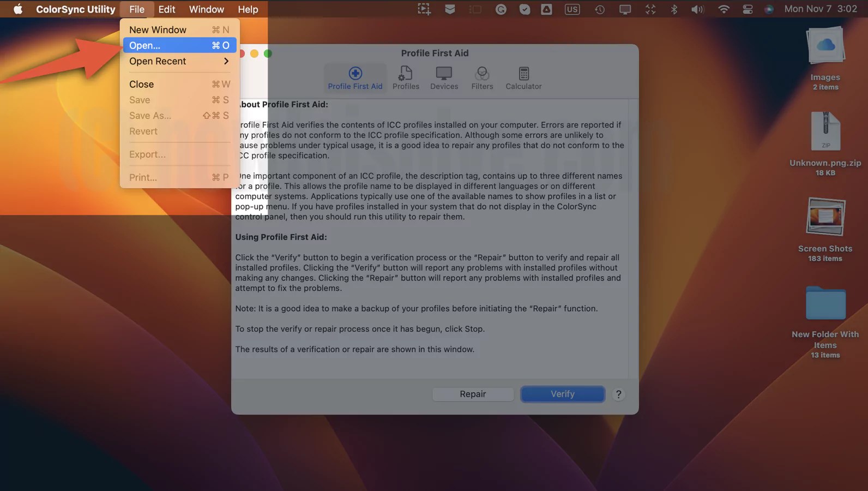Open the Screen Shots stack on desktop
Image resolution: width=868 pixels, height=491 pixels.
[x=825, y=230]
